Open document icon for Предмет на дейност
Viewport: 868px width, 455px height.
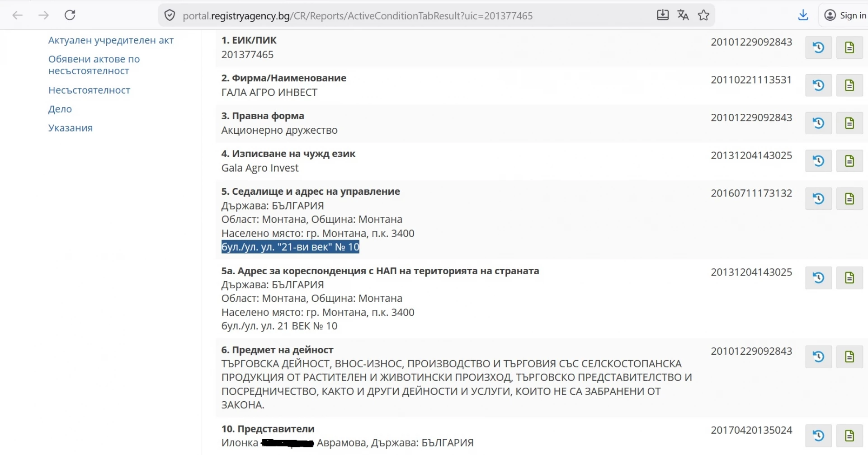849,357
